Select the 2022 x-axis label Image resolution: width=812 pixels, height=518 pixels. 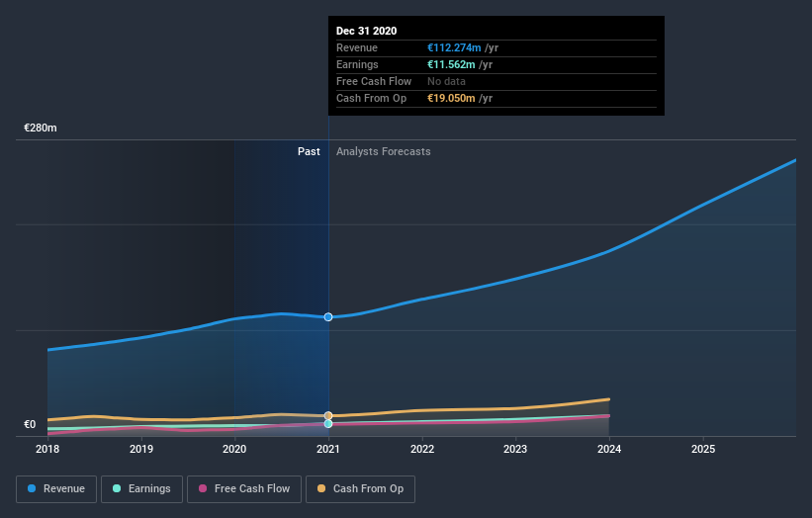pos(422,449)
